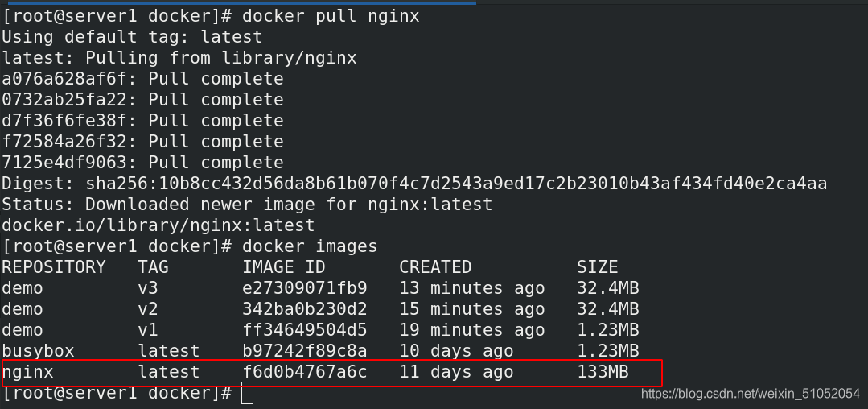Viewport: 868px width, 409px height.
Task: Click the demo v3 tag
Action: 148,288
